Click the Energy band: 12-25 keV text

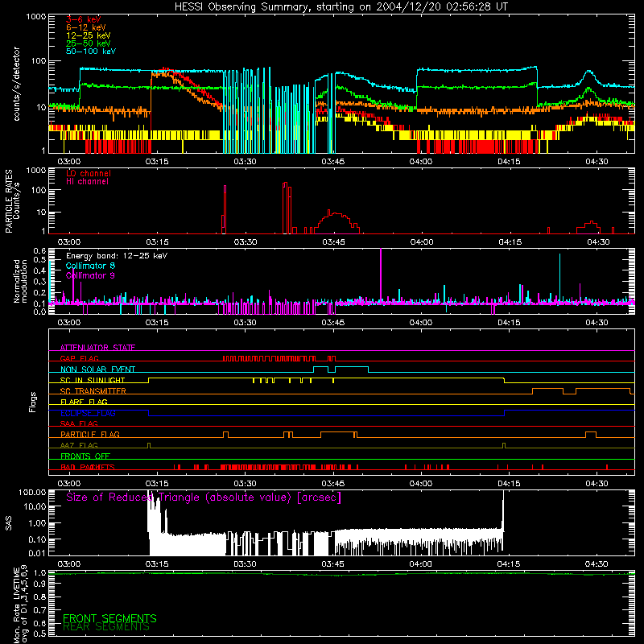tap(117, 256)
